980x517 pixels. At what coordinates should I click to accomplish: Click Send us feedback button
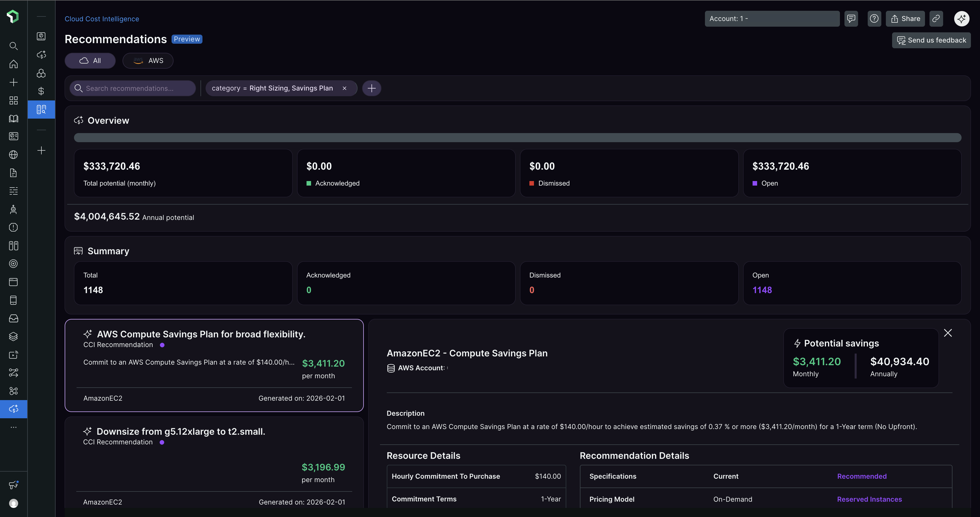pos(931,40)
